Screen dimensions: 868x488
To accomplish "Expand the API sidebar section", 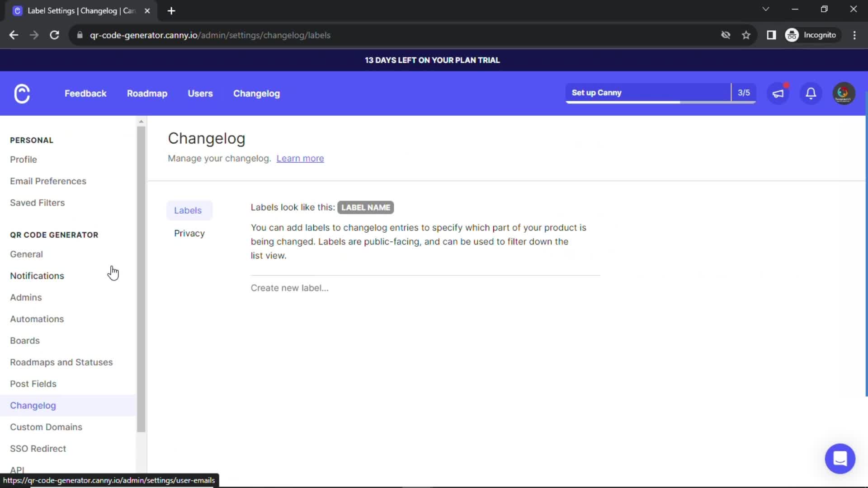I will click(17, 470).
